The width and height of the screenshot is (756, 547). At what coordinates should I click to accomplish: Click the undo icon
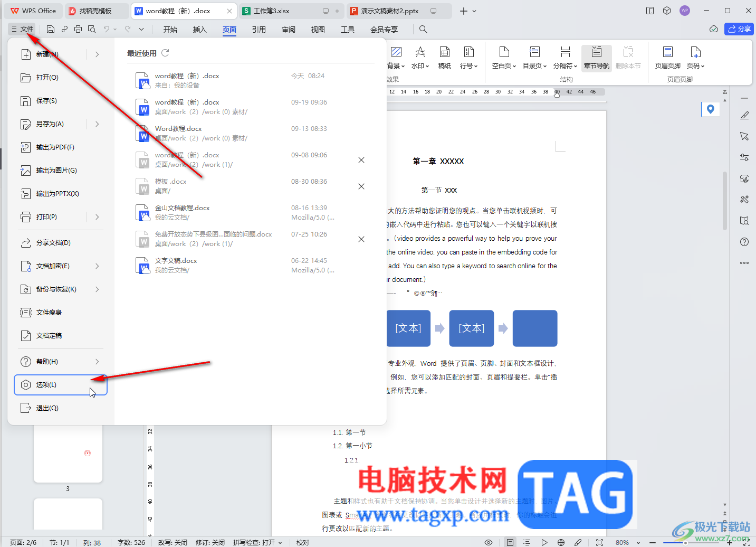[x=107, y=29]
